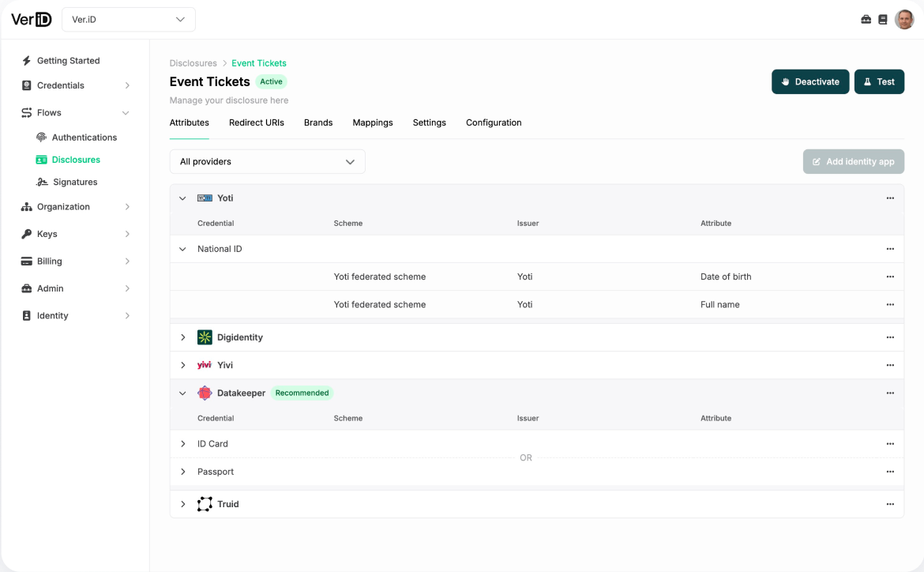The width and height of the screenshot is (924, 572).
Task: Expand the Digidentity provider row
Action: [x=182, y=337]
